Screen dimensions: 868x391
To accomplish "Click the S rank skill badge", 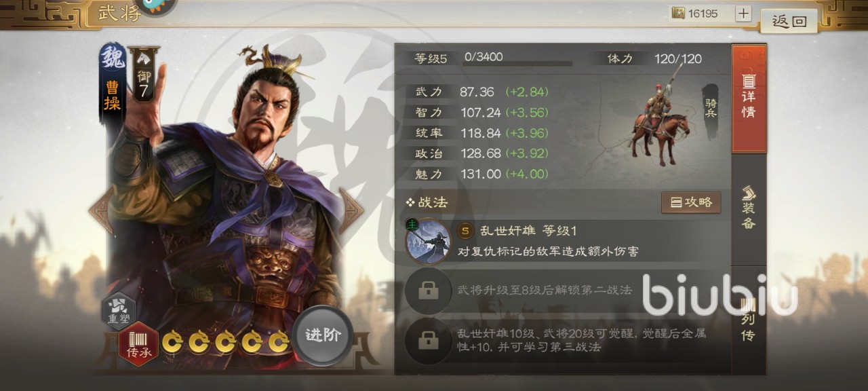I will [x=466, y=231].
